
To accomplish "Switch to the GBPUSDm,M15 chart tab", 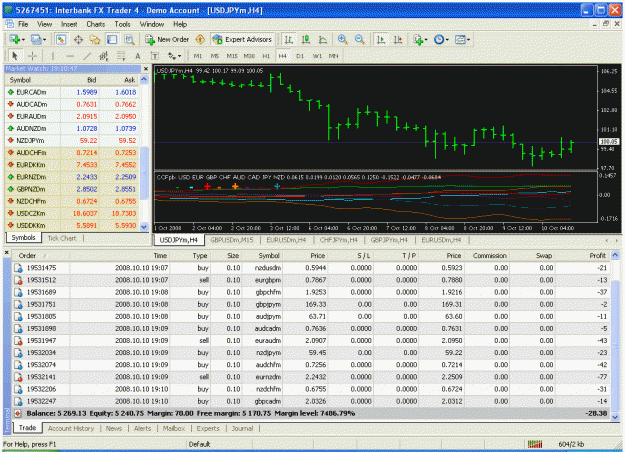I will 232,240.
